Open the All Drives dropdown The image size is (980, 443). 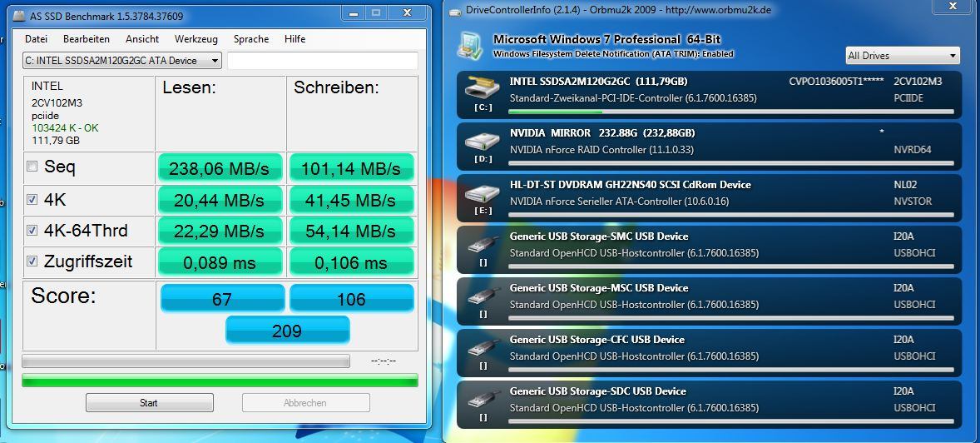[902, 56]
